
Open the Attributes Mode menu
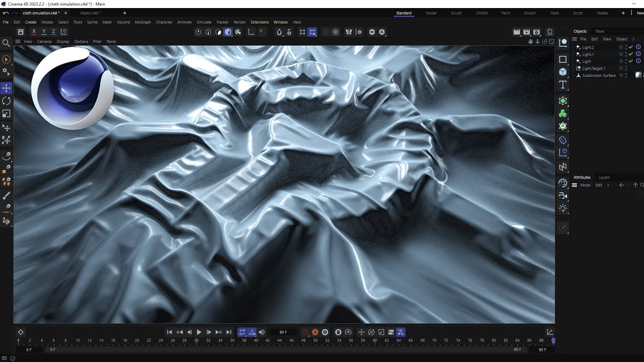point(585,185)
